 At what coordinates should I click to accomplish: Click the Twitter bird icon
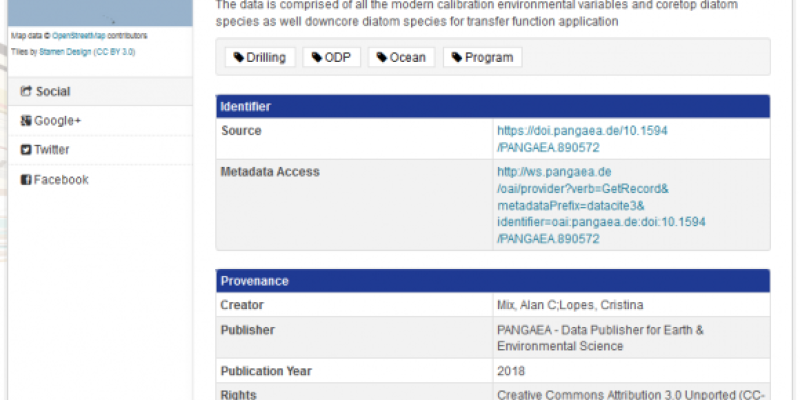coord(26,150)
